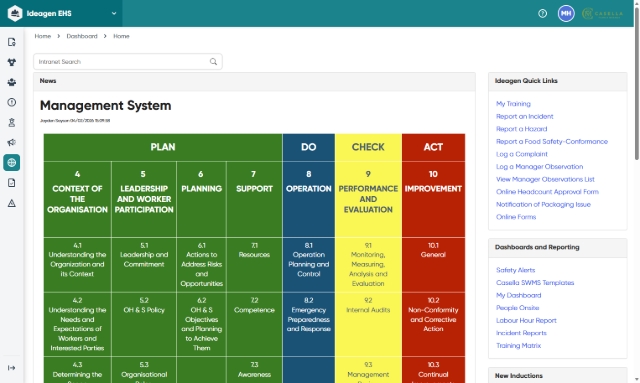Select 5 Leadership and Worker Participation cell
Image resolution: width=640 pixels, height=383 pixels.
144,199
